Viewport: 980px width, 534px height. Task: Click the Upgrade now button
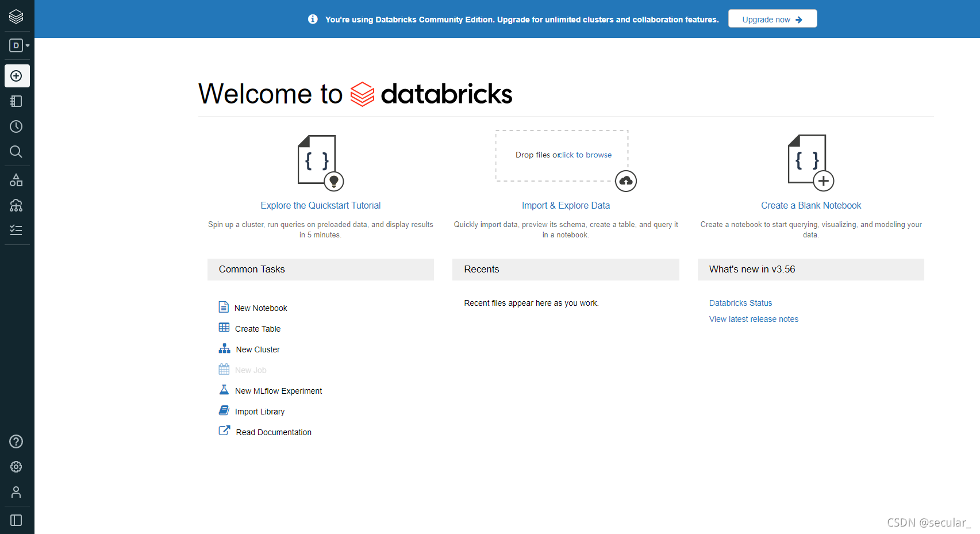[773, 19]
